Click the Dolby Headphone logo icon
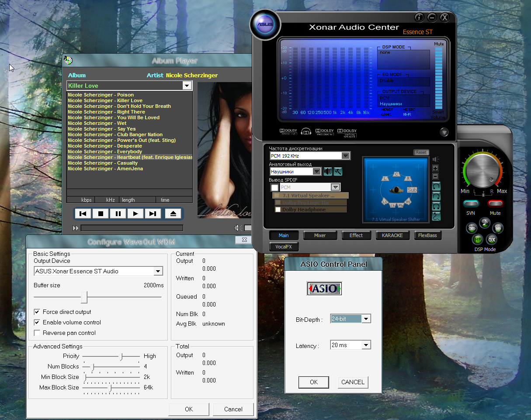The width and height of the screenshot is (531, 420). pyautogui.click(x=306, y=131)
